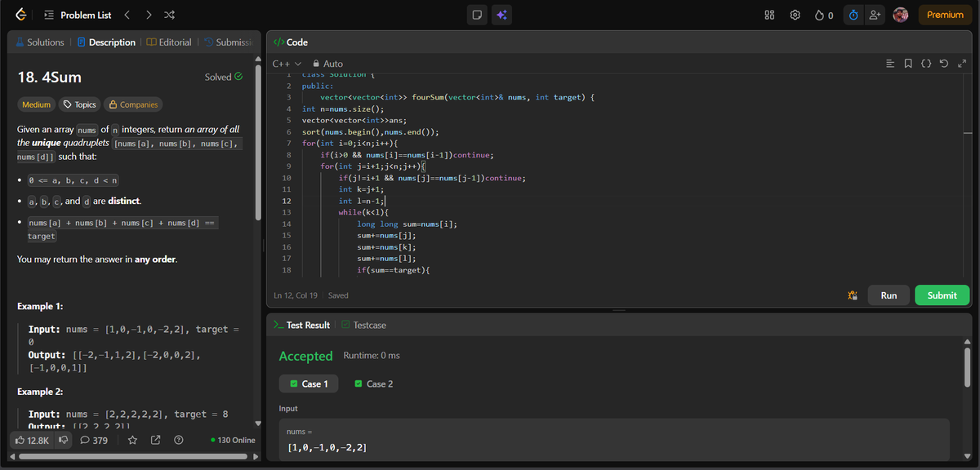Dislike the problem thumbs down
This screenshot has height=470, width=980.
coord(65,441)
